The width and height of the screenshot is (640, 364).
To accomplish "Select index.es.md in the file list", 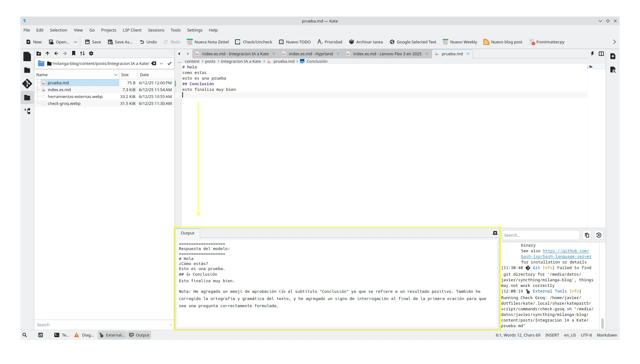I will click(x=59, y=90).
